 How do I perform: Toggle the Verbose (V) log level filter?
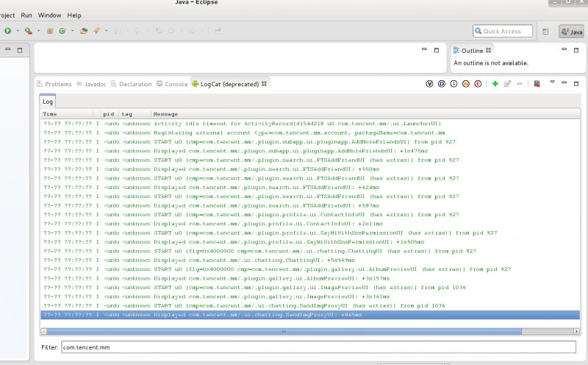click(429, 84)
